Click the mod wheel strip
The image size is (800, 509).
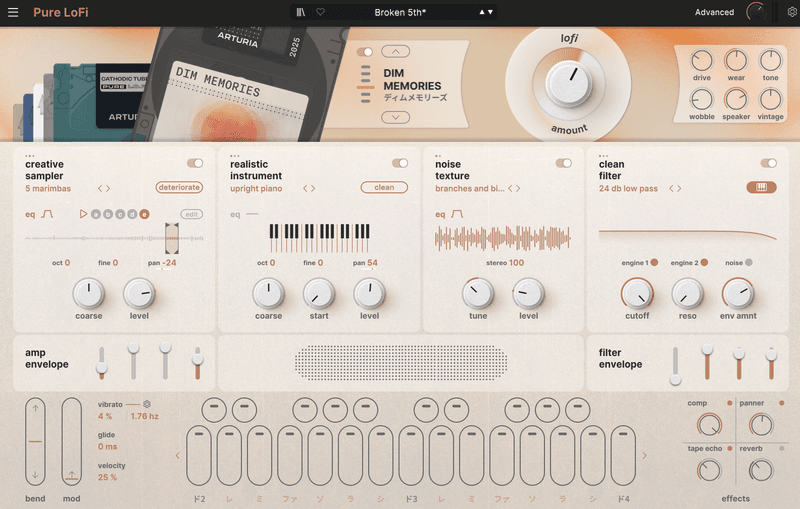click(71, 442)
